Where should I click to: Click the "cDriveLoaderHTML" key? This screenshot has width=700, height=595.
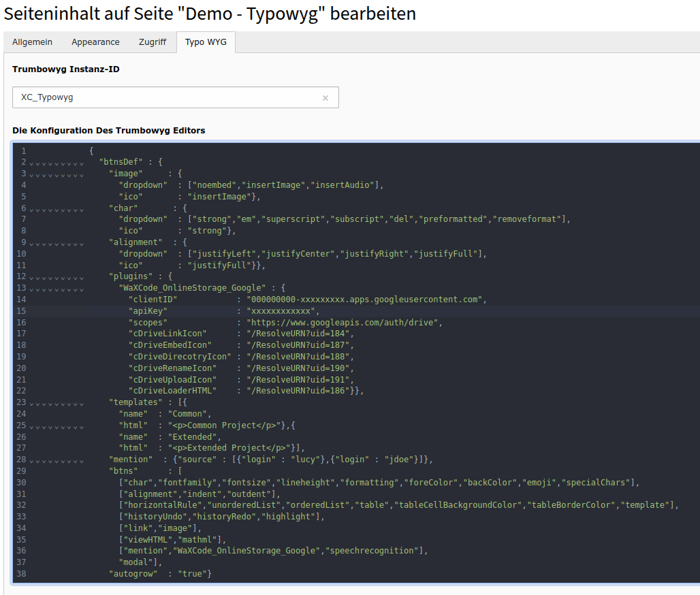[x=172, y=391]
